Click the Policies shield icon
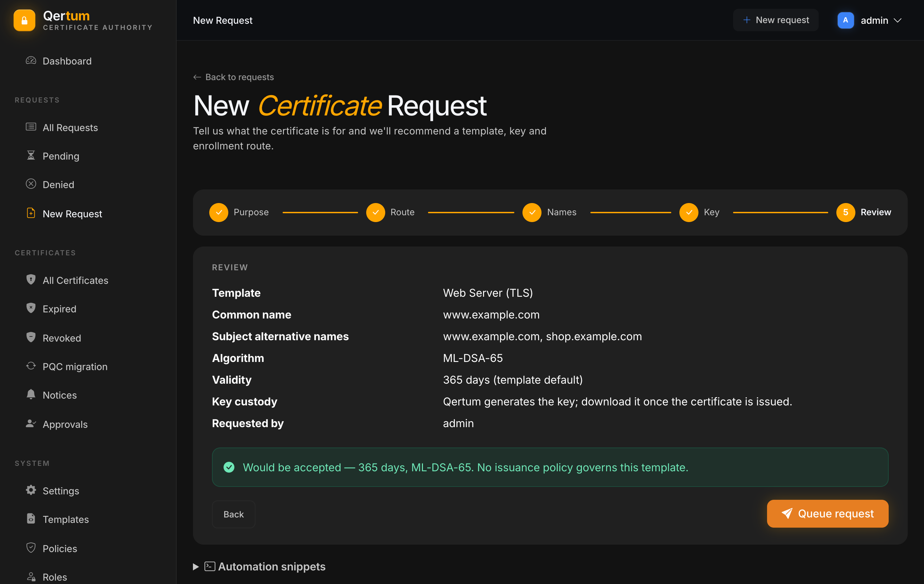 pos(31,548)
